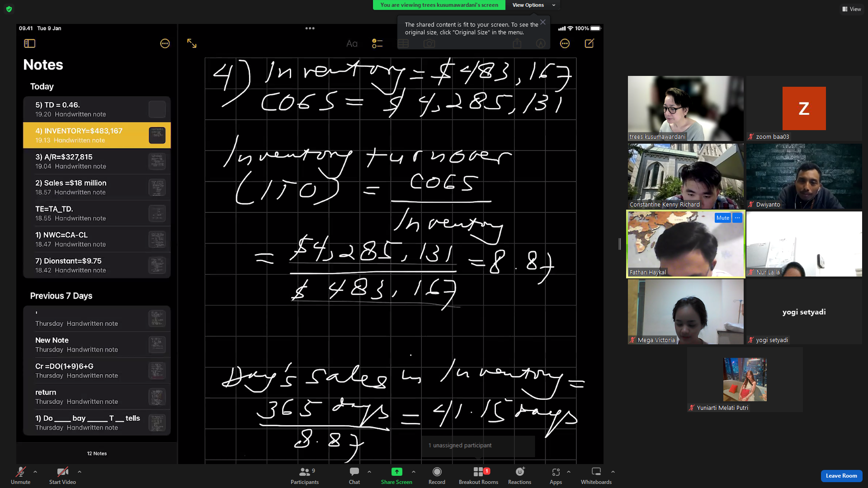
Task: Click the iPad Wi-Fi status icon
Action: pyautogui.click(x=571, y=28)
